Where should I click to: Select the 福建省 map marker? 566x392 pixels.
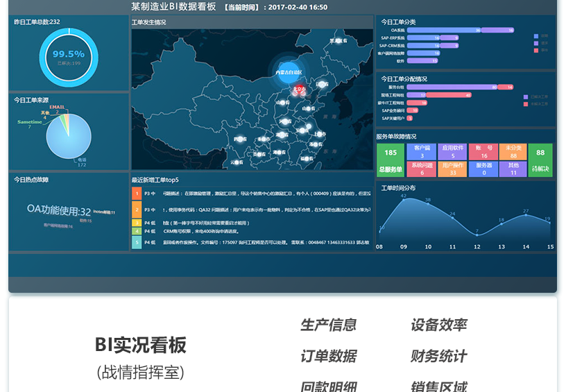(307, 158)
